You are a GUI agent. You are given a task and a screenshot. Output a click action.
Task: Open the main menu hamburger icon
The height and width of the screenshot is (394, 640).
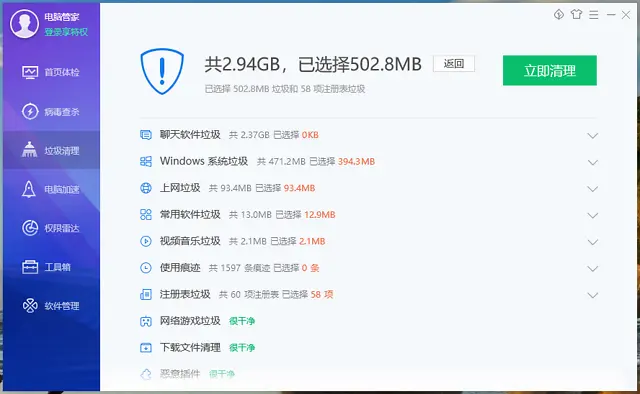594,15
